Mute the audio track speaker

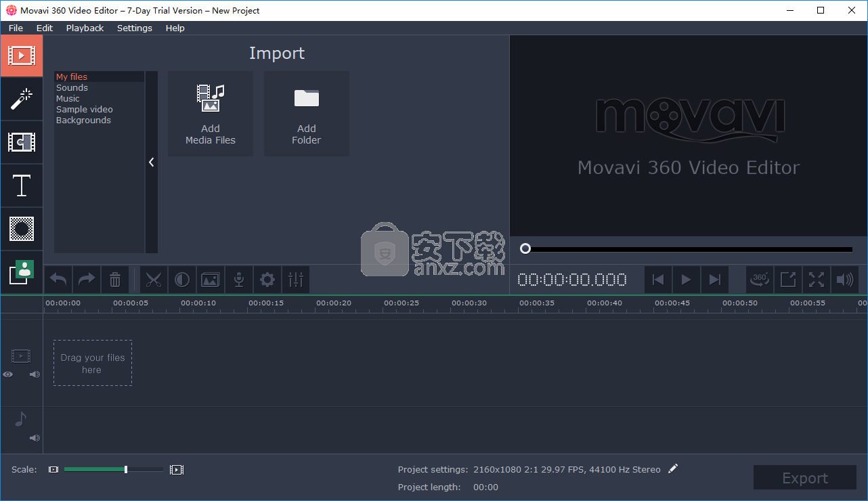35,438
